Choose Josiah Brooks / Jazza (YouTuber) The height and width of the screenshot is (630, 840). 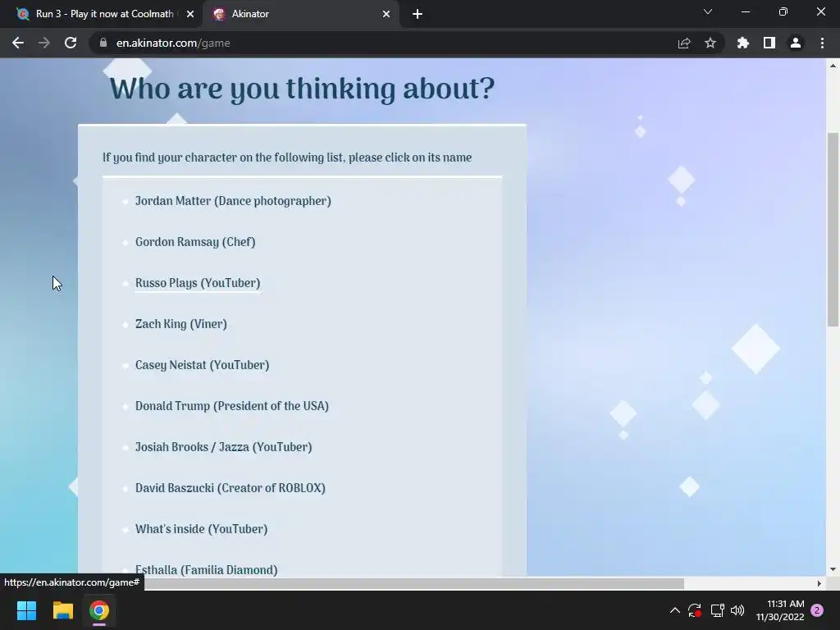coord(223,447)
